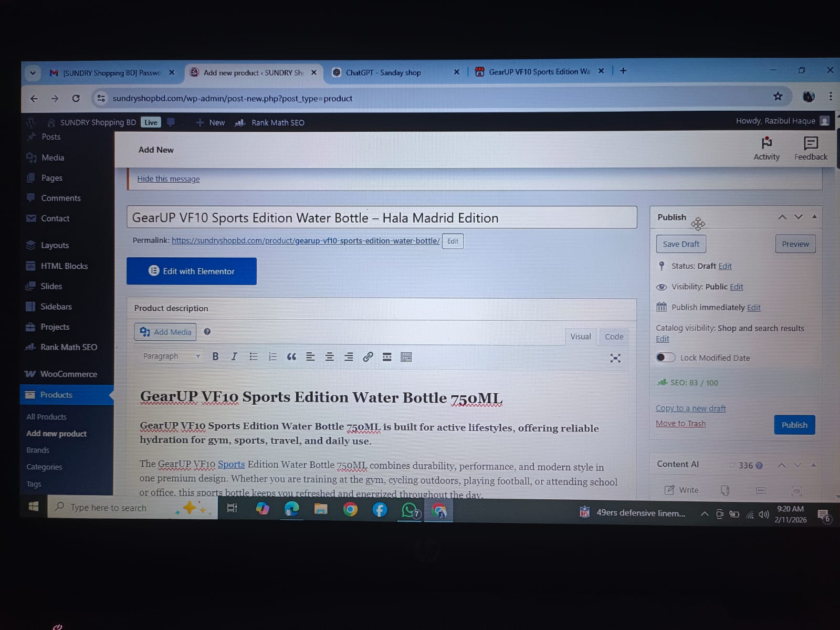Apply italic formatting in editor
Viewport: 840px width, 630px height.
point(234,356)
